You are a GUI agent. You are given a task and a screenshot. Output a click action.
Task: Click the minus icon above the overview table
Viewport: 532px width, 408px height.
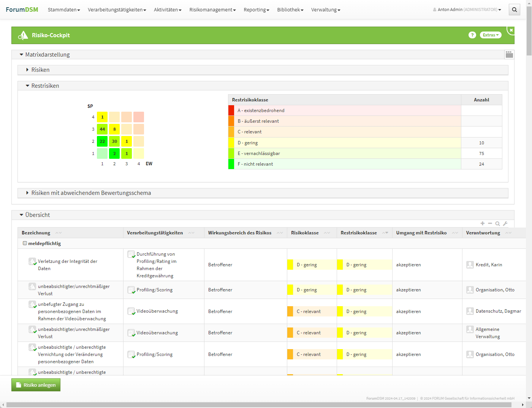[x=490, y=224]
